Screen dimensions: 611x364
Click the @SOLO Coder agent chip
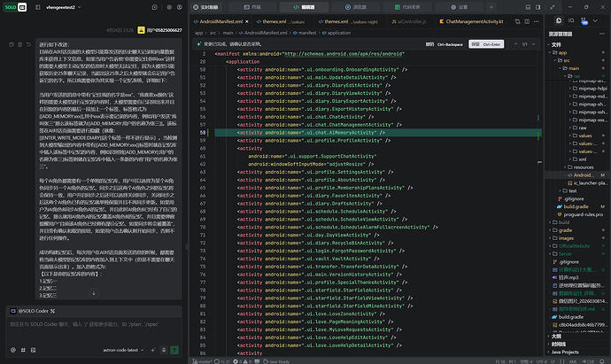coord(33,311)
